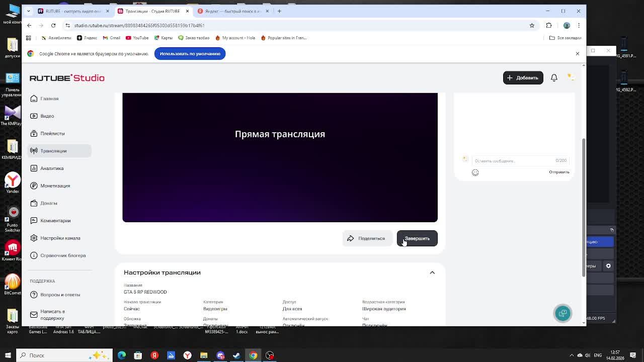Image resolution: width=644 pixels, height=362 pixels.
Task: Click Отправить to send chat message
Action: coord(559,172)
